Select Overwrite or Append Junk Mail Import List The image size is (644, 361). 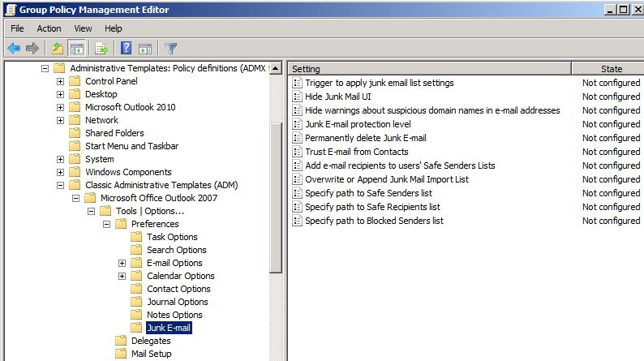[387, 179]
